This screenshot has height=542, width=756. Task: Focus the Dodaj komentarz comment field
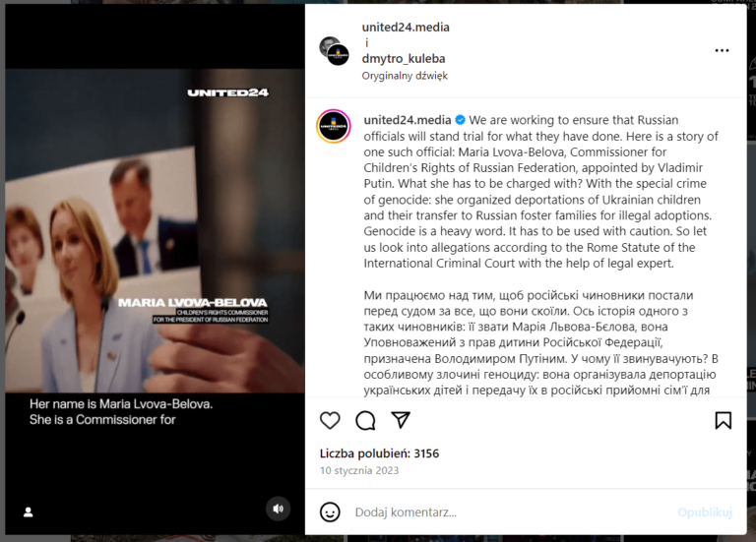coord(511,512)
